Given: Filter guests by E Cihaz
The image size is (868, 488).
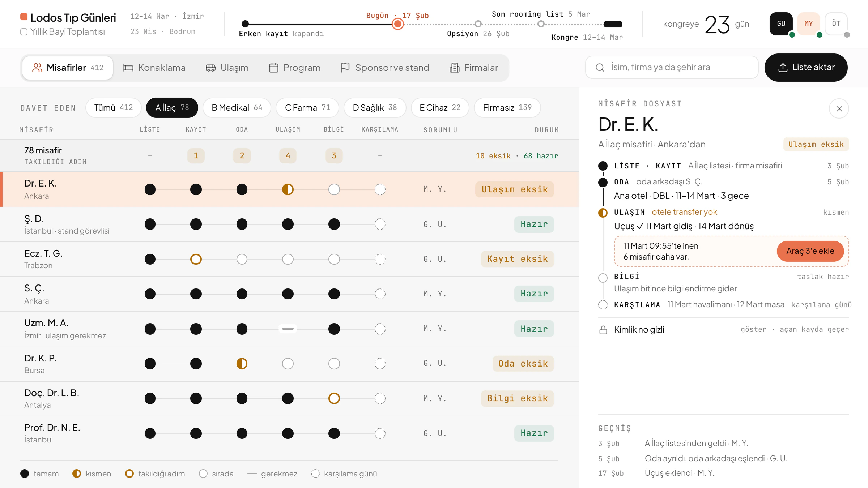Looking at the screenshot, I should (x=440, y=107).
